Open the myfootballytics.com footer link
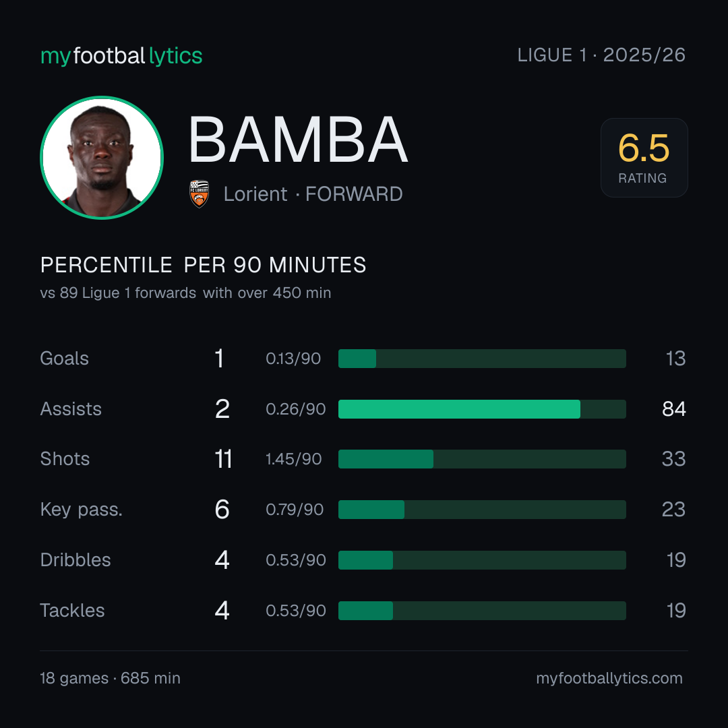Image resolution: width=728 pixels, height=728 pixels. point(609,678)
